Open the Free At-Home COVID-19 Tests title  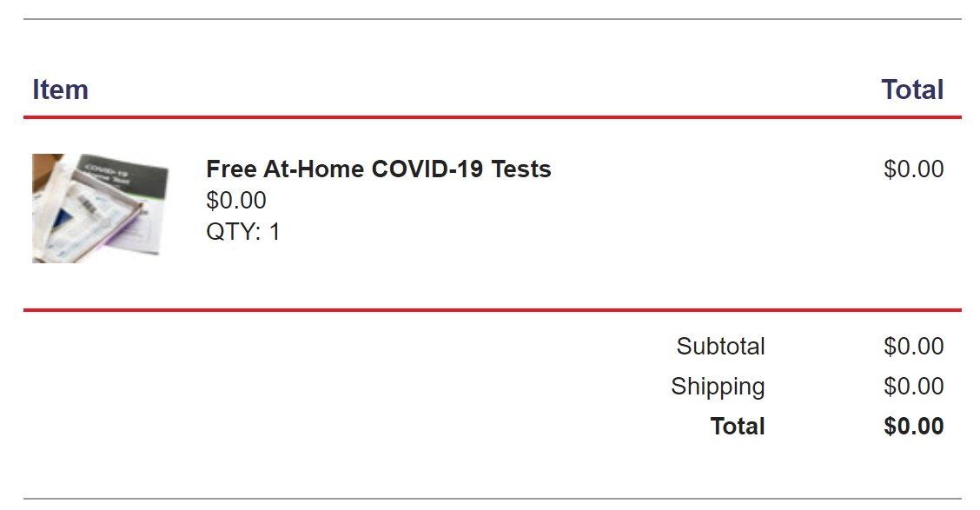[378, 169]
